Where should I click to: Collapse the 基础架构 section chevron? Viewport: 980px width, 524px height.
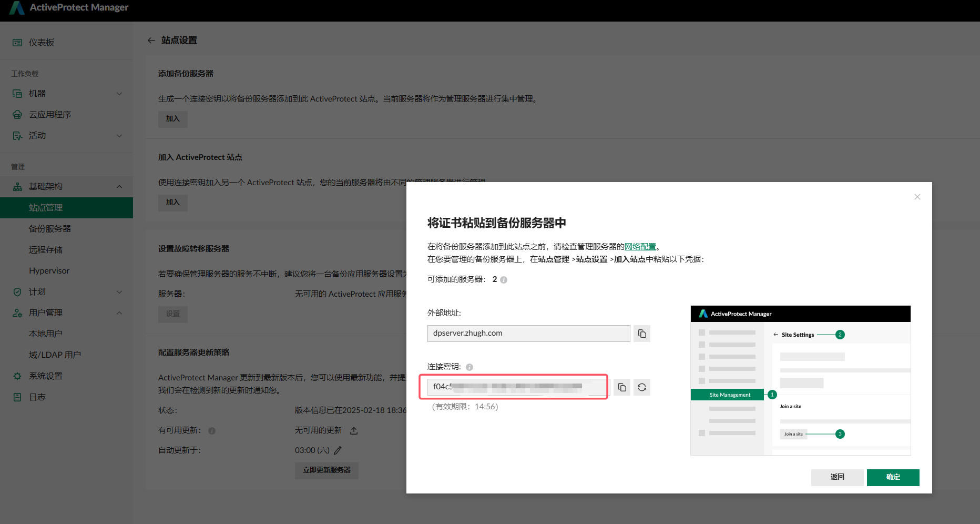[119, 186]
